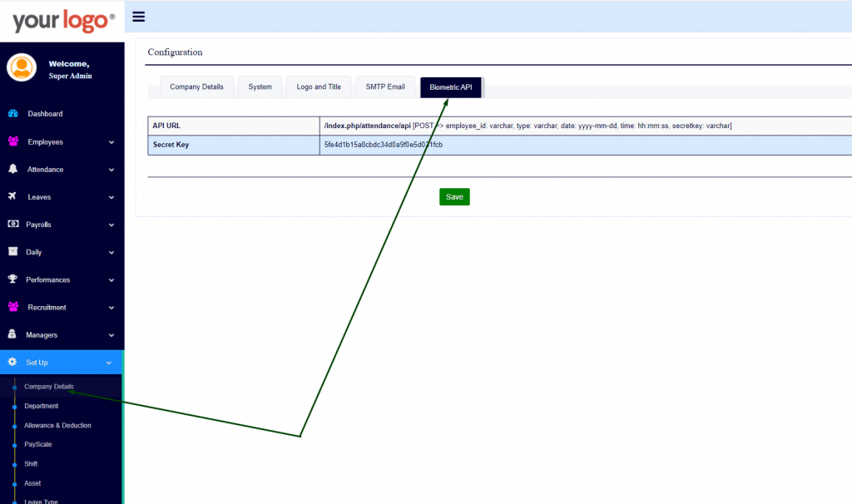Image resolution: width=852 pixels, height=504 pixels.
Task: Switch to the Company Details tab
Action: point(196,86)
